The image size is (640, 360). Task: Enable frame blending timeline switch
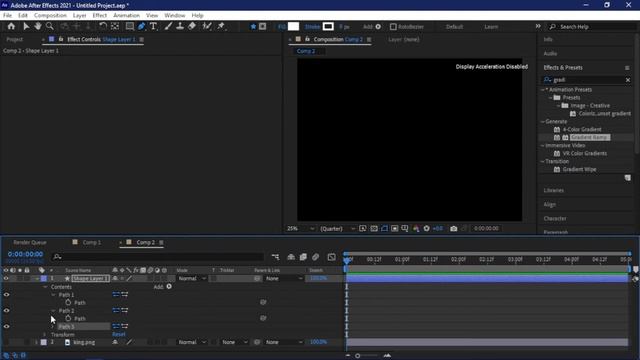click(303, 257)
